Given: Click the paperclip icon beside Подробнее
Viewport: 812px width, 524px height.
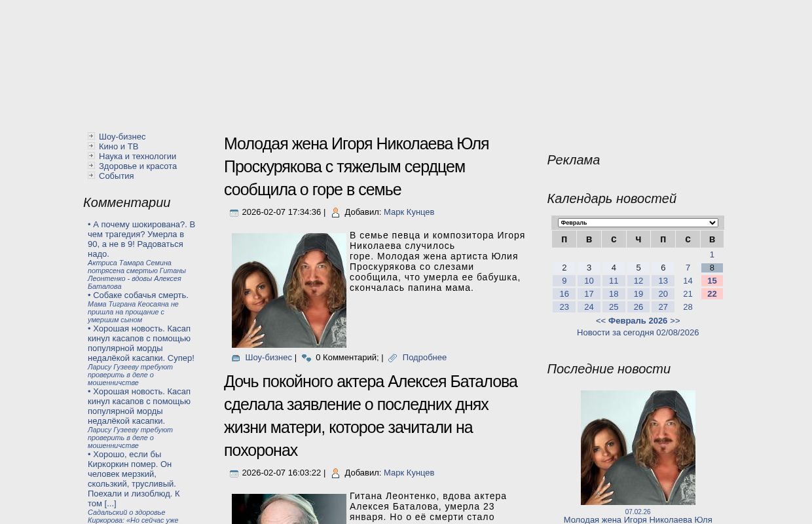Looking at the screenshot, I should pos(392,358).
